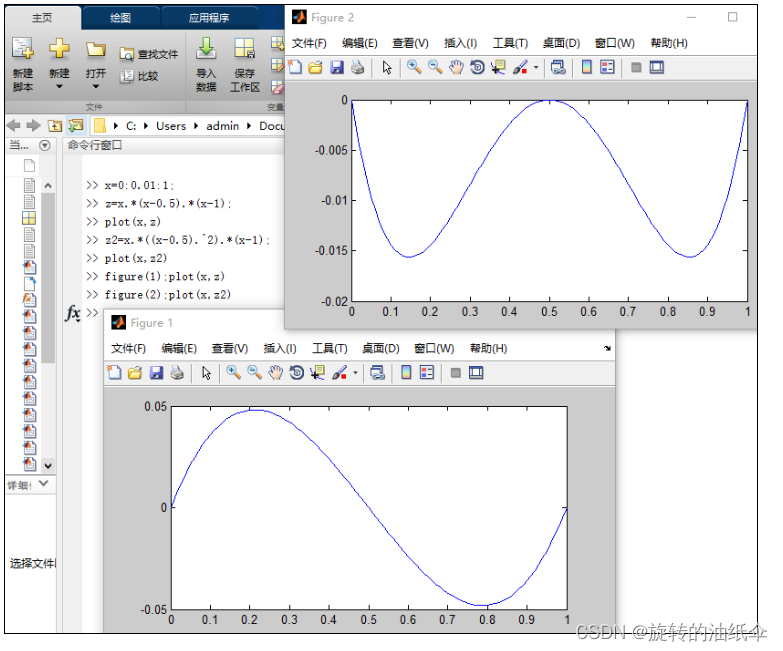Click the file list scrollbar up arrow
The height and width of the screenshot is (651, 783).
(x=48, y=186)
